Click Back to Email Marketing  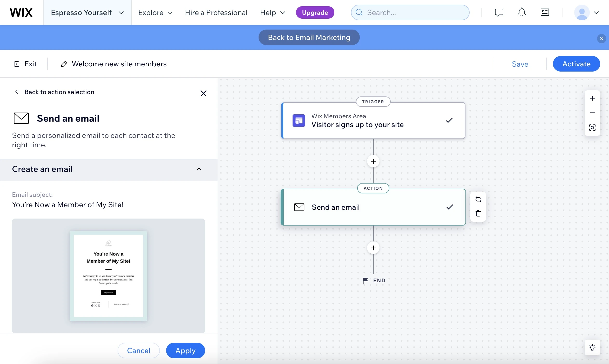(309, 37)
